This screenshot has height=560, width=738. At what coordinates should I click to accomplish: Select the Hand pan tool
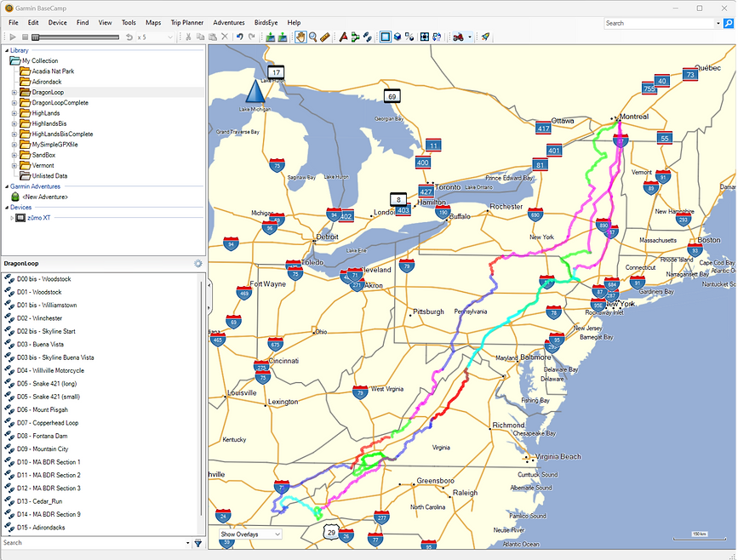(x=300, y=37)
